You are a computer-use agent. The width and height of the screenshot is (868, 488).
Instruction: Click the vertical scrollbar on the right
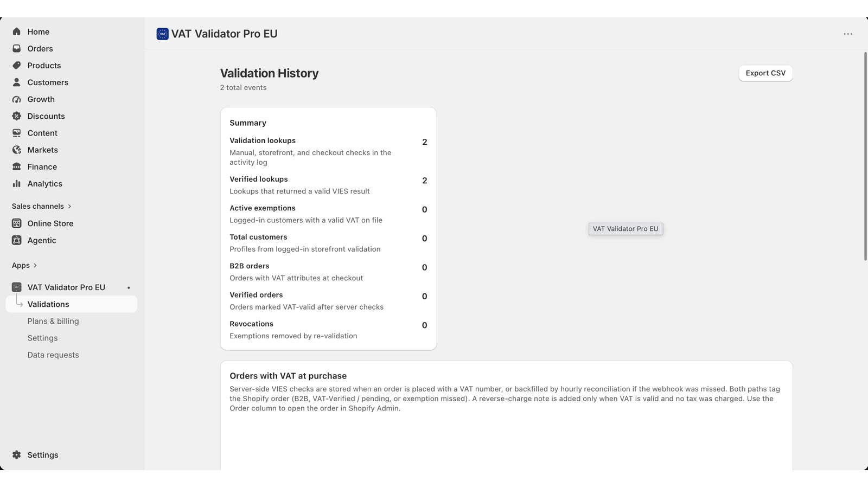(865, 156)
